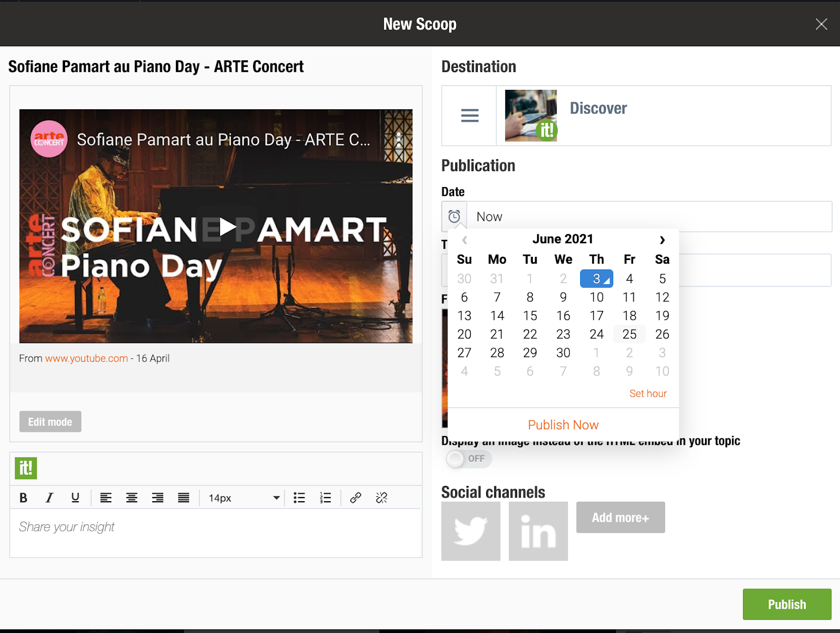Center align the insight text
This screenshot has width=840, height=633.
tap(132, 497)
